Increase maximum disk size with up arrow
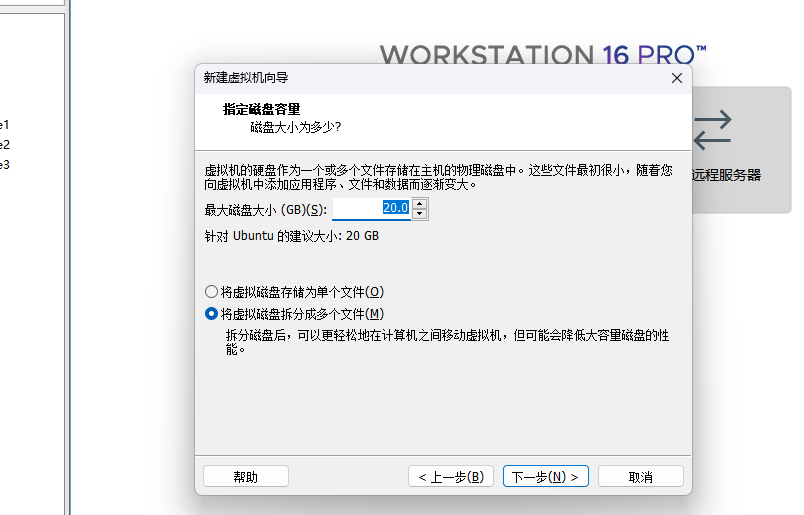This screenshot has height=515, width=804. click(420, 204)
